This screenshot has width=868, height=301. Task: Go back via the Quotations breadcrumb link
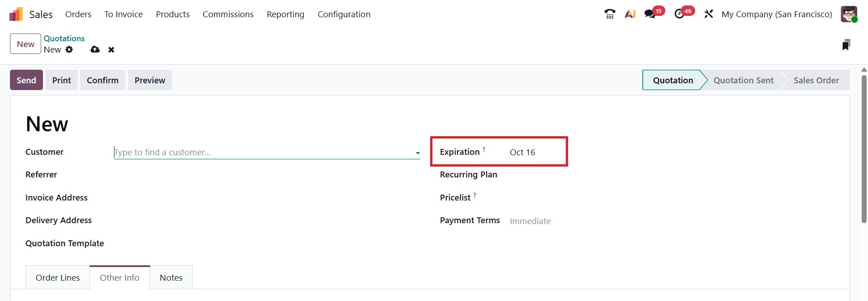pyautogui.click(x=64, y=38)
